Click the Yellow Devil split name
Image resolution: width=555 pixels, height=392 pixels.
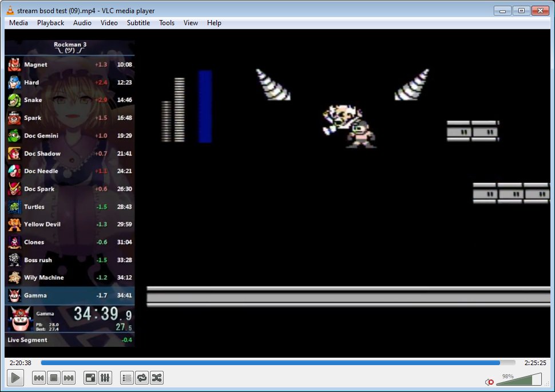tap(42, 224)
